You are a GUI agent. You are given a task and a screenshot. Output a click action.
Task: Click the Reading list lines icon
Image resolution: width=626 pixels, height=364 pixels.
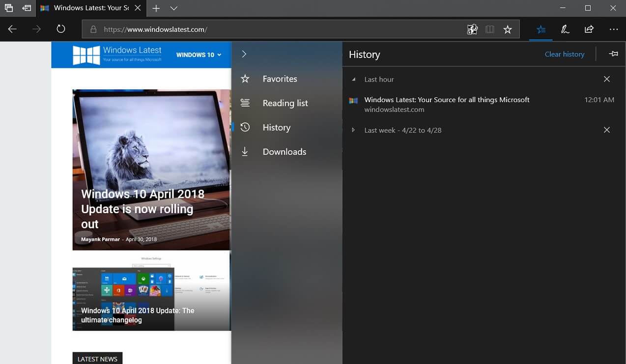(245, 103)
